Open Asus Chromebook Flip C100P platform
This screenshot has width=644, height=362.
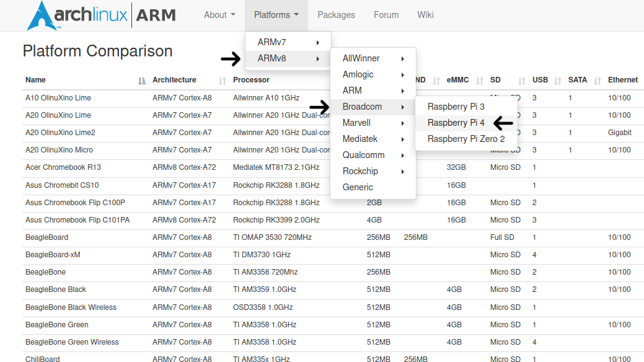coord(75,203)
